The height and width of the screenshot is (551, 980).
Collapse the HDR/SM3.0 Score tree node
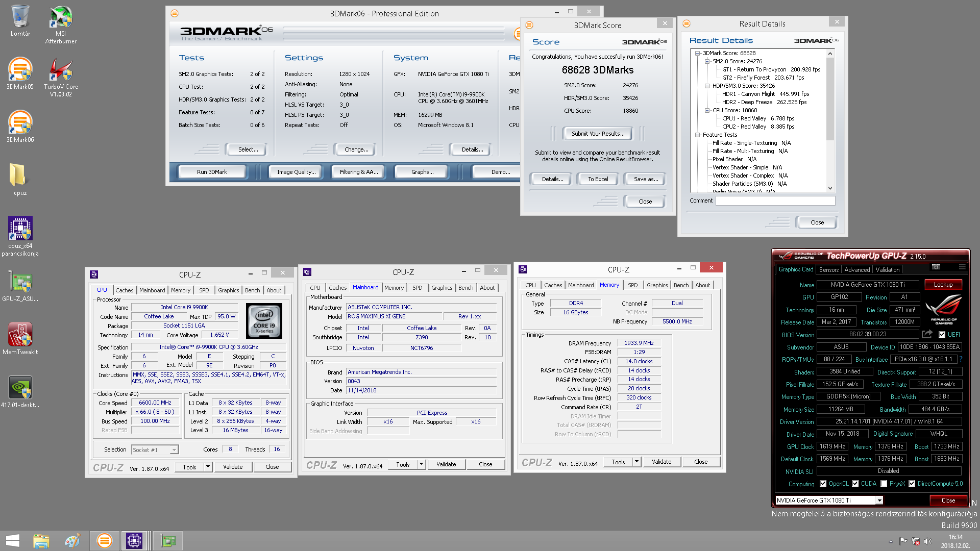click(x=707, y=86)
